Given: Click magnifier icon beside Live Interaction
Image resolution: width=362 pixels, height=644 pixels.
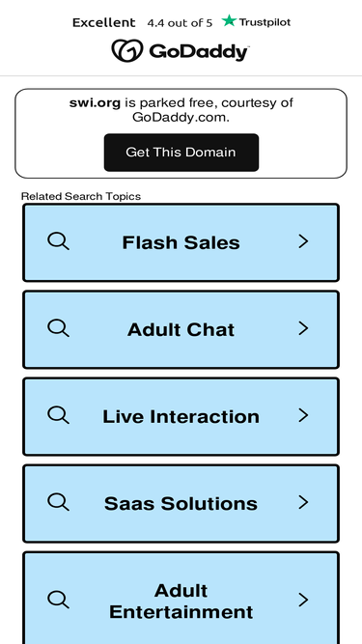Looking at the screenshot, I should [x=58, y=415].
